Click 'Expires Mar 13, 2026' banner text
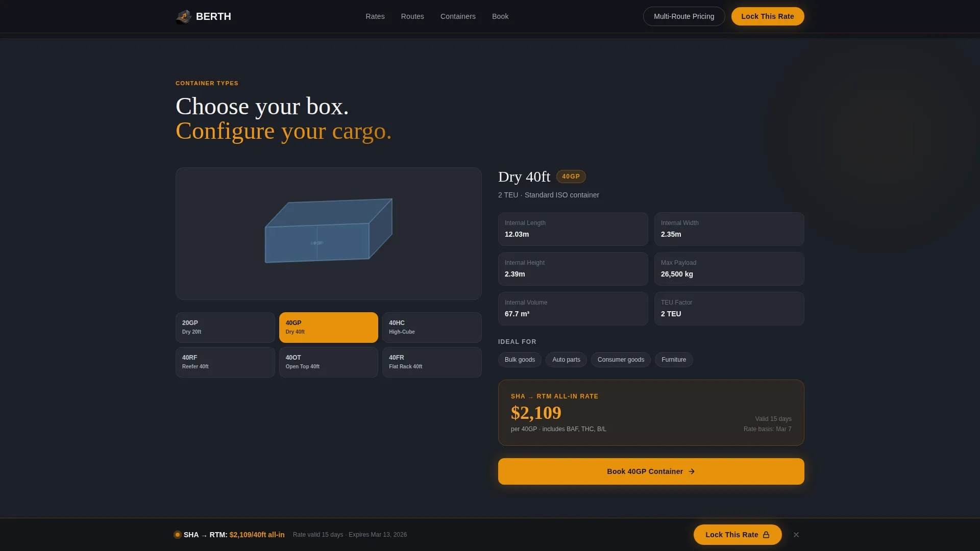This screenshot has height=551, width=980. 378,535
